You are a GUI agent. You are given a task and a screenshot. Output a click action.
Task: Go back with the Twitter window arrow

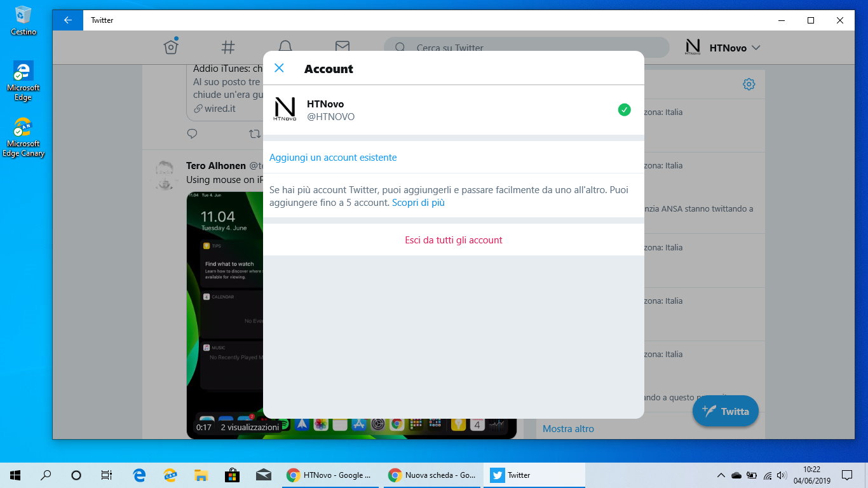point(68,20)
